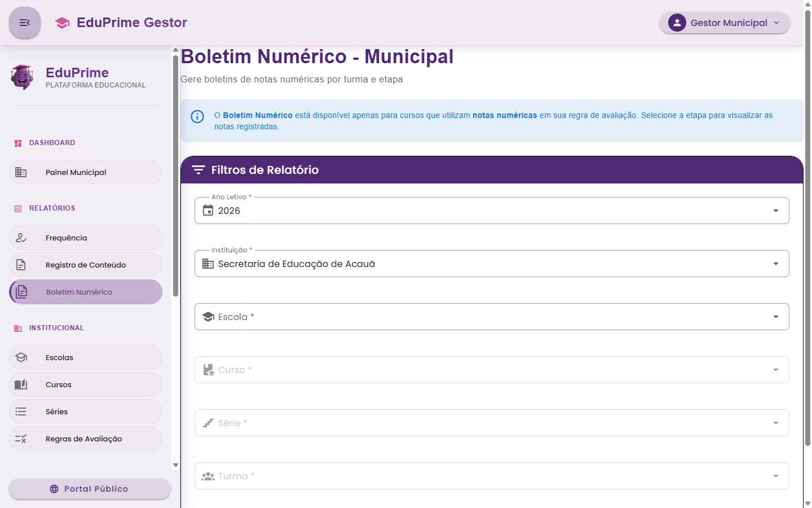812x508 pixels.
Task: Click the Boletim Numérico report icon
Action: [x=21, y=291]
